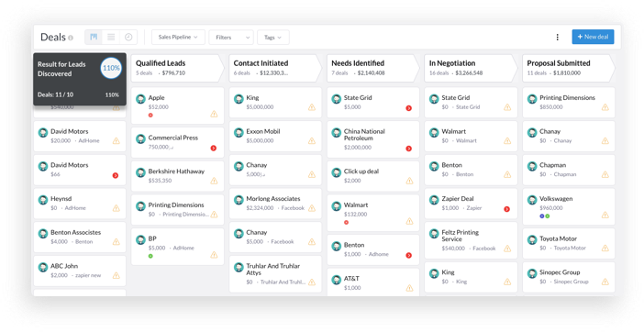Switch to the forecast clock view icon
644x332 pixels.
128,37
